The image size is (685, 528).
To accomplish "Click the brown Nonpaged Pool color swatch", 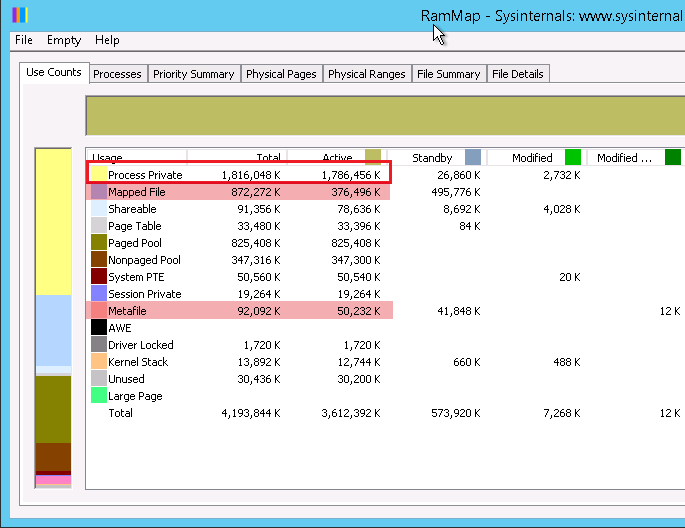I will point(99,259).
